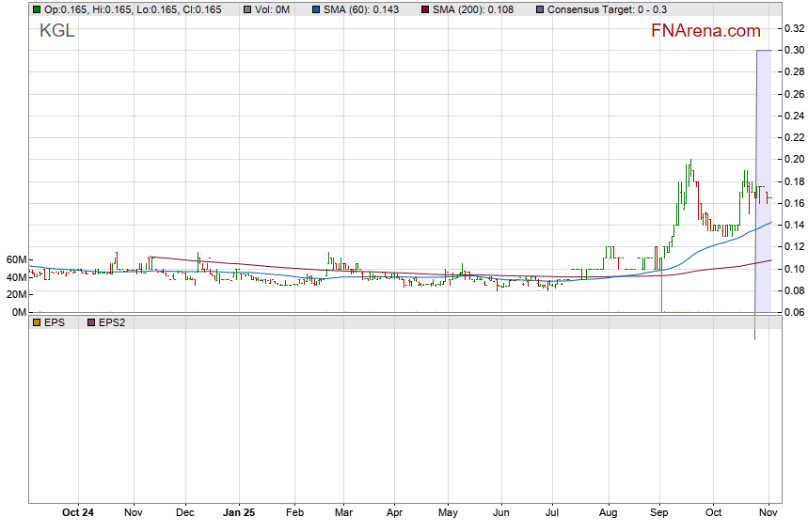
Task: Click the 0.30 price axis label
Action: 791,50
